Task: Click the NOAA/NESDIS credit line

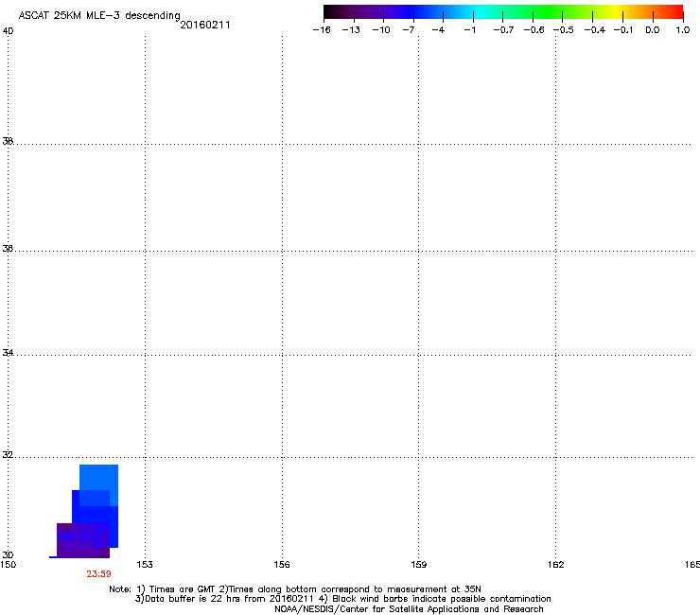Action: point(409,609)
